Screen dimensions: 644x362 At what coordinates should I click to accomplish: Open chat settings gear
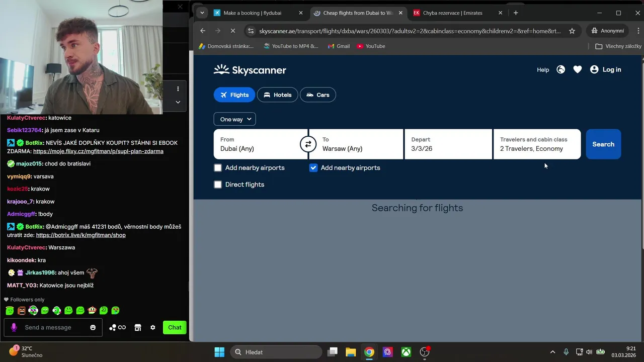pos(153,327)
